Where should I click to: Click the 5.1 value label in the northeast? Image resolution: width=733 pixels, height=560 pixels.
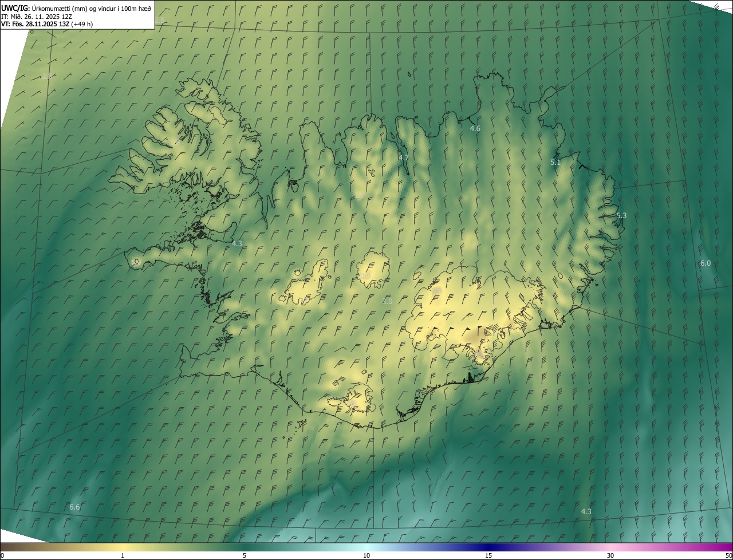[555, 163]
